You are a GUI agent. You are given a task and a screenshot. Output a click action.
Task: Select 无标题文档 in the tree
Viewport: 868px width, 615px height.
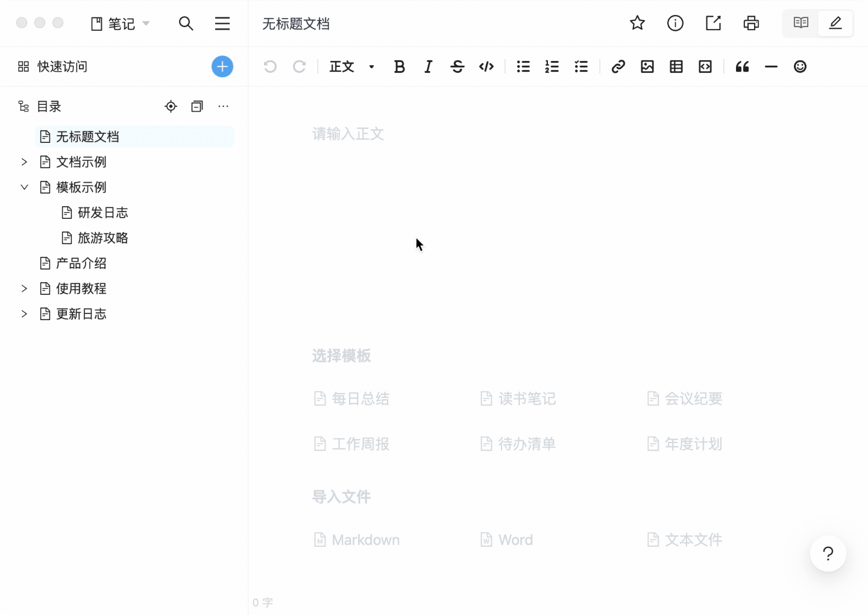(134, 136)
